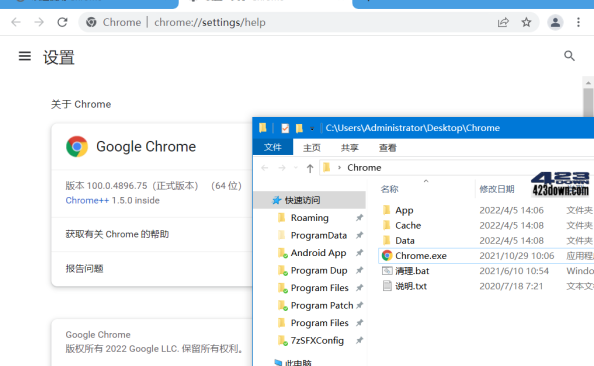
Task: Open the Program Dup folder
Action: coord(319,271)
